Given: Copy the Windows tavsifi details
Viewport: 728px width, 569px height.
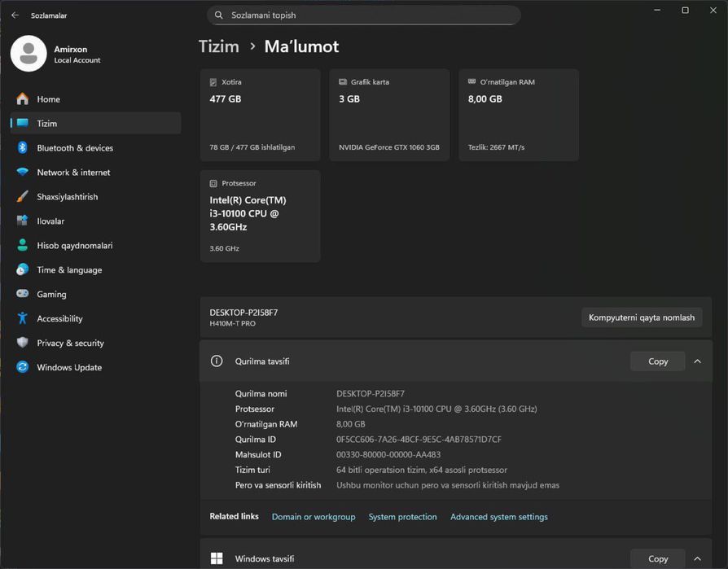Looking at the screenshot, I should pyautogui.click(x=658, y=558).
